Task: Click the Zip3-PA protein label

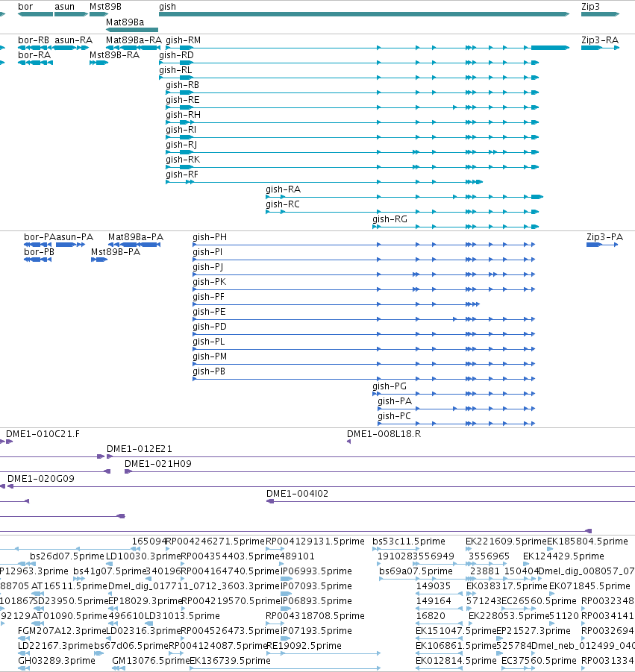Action: pos(604,237)
